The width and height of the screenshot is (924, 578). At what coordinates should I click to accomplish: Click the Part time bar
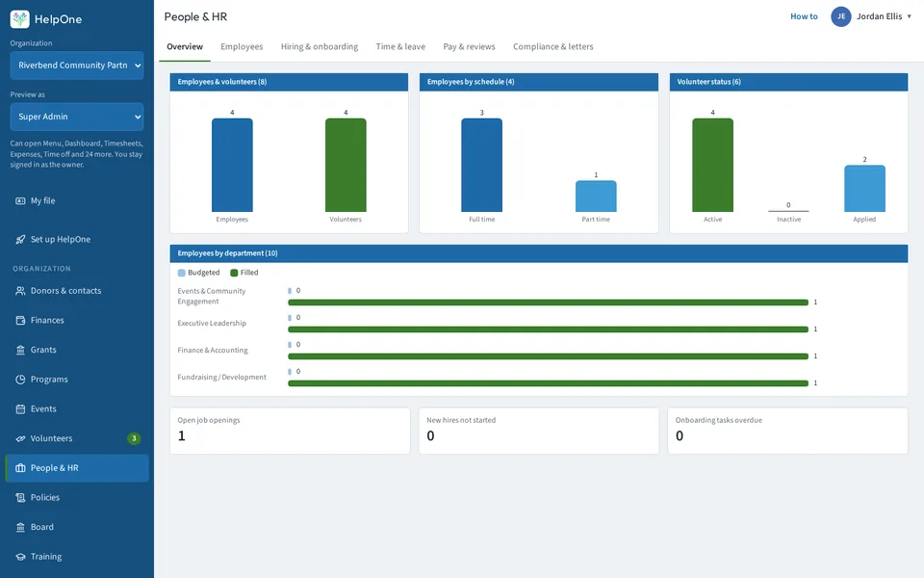(596, 197)
